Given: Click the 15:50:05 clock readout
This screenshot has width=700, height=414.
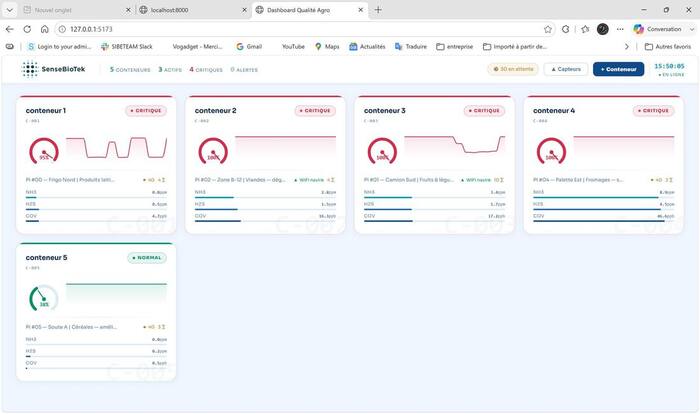Looking at the screenshot, I should tap(669, 66).
